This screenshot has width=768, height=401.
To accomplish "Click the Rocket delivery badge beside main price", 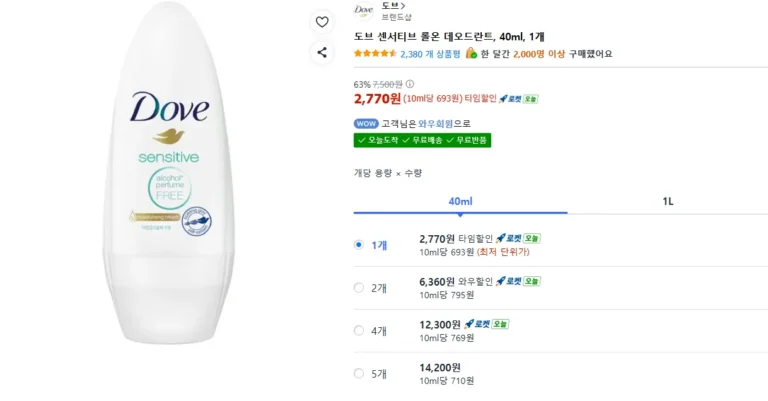I will (516, 98).
